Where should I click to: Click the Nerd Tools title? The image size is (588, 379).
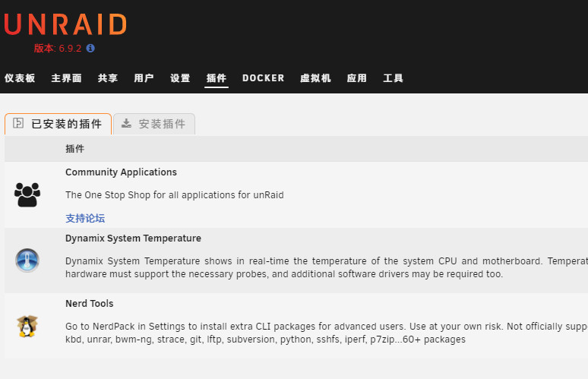pos(89,303)
